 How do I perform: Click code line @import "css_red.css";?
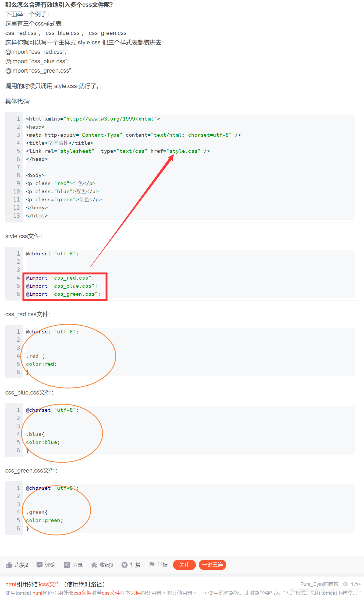point(60,278)
